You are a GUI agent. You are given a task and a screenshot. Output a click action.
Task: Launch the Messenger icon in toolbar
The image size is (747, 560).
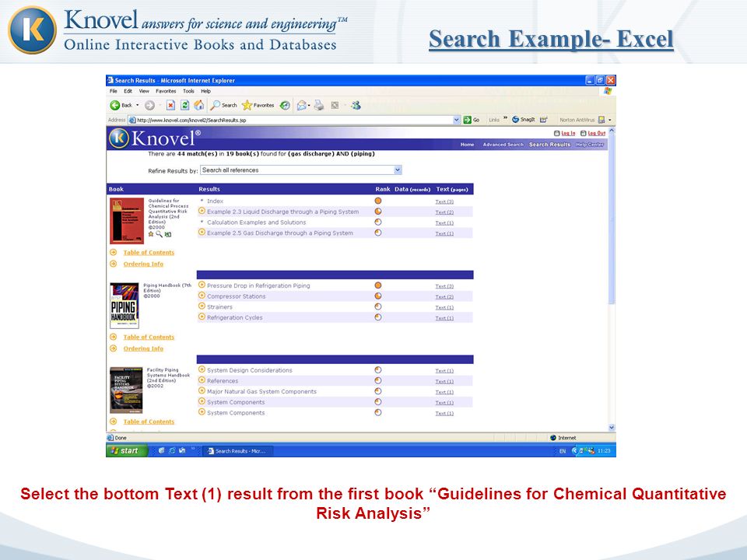tap(356, 105)
